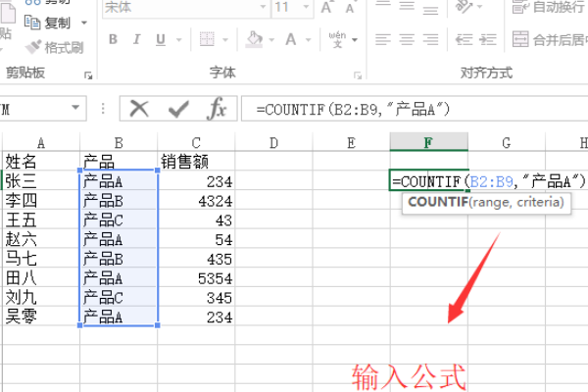The image size is (588, 392).
Task: Open the font name box 宋体
Action: click(x=186, y=7)
